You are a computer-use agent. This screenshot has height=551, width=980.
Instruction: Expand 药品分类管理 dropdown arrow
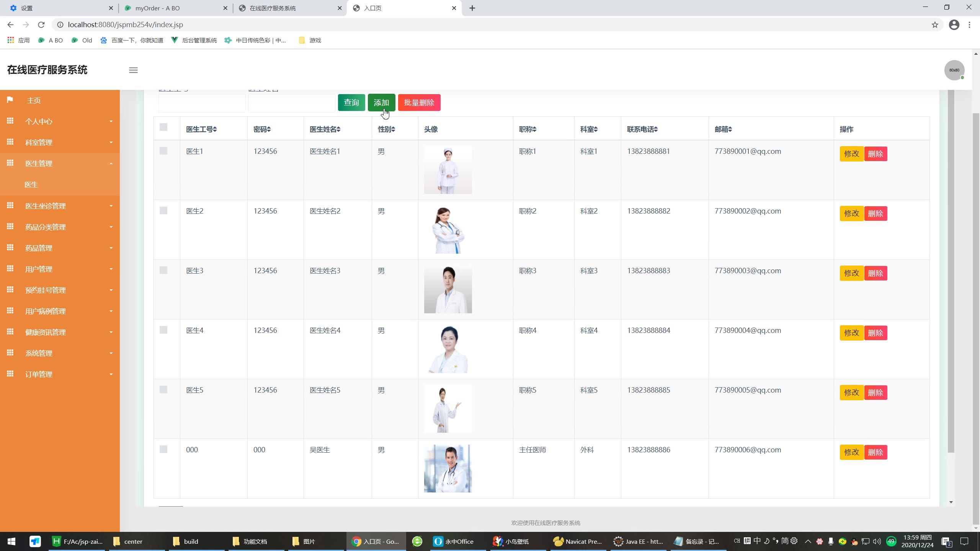click(x=111, y=227)
